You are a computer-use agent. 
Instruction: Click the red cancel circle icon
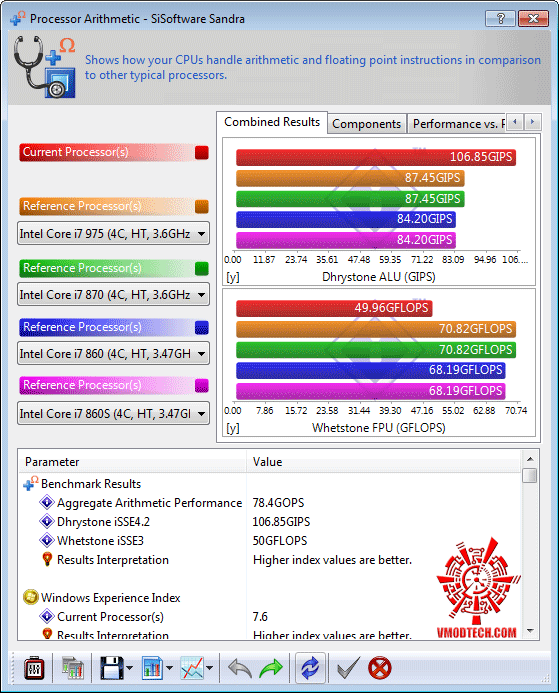[x=380, y=668]
